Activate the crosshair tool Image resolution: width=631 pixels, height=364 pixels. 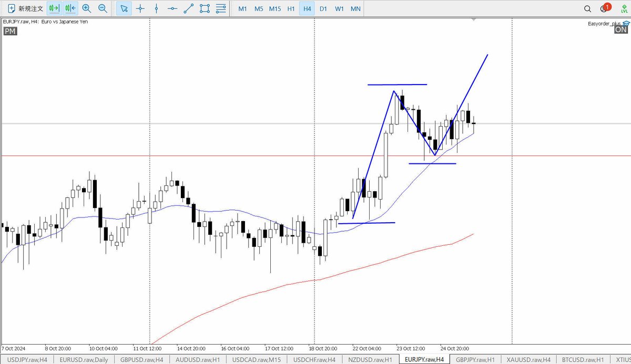(140, 8)
